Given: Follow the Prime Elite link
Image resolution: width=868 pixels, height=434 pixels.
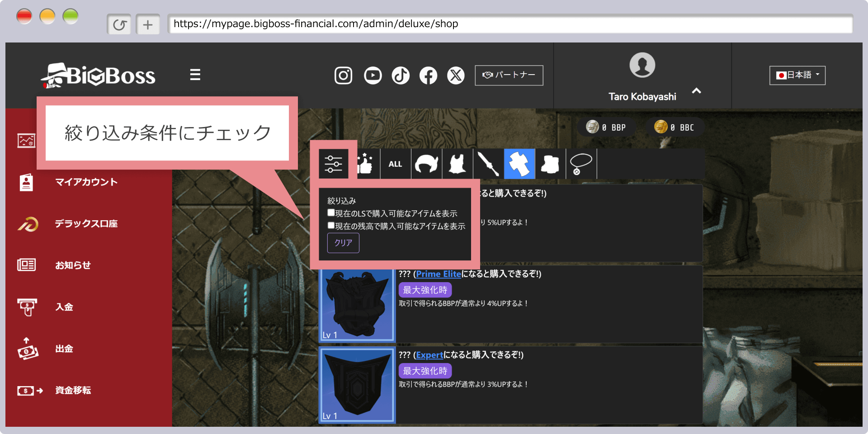Looking at the screenshot, I should (x=438, y=274).
